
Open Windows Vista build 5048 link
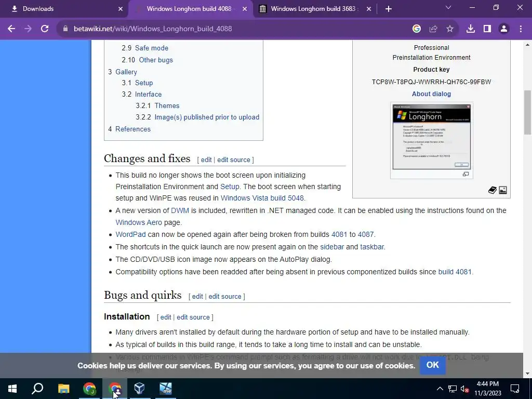pos(262,198)
